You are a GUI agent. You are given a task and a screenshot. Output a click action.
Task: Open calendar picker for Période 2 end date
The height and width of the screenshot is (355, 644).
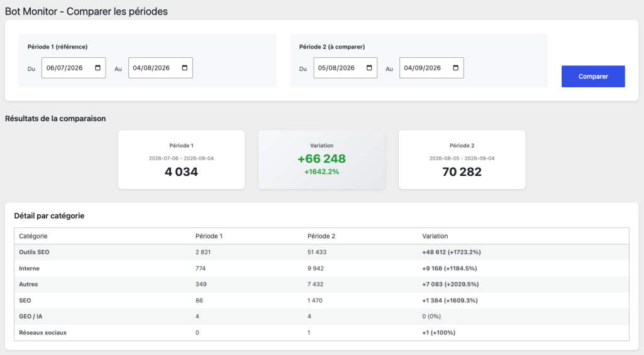455,68
